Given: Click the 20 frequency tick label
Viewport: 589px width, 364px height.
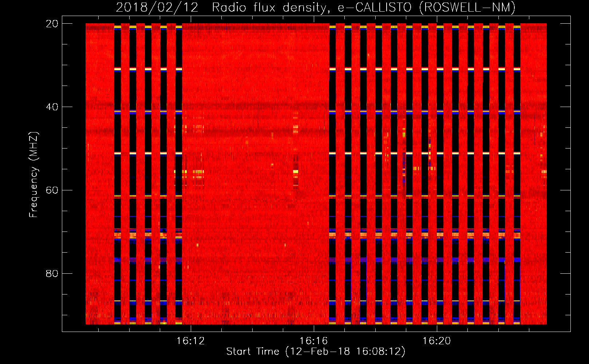Looking at the screenshot, I should coord(52,24).
